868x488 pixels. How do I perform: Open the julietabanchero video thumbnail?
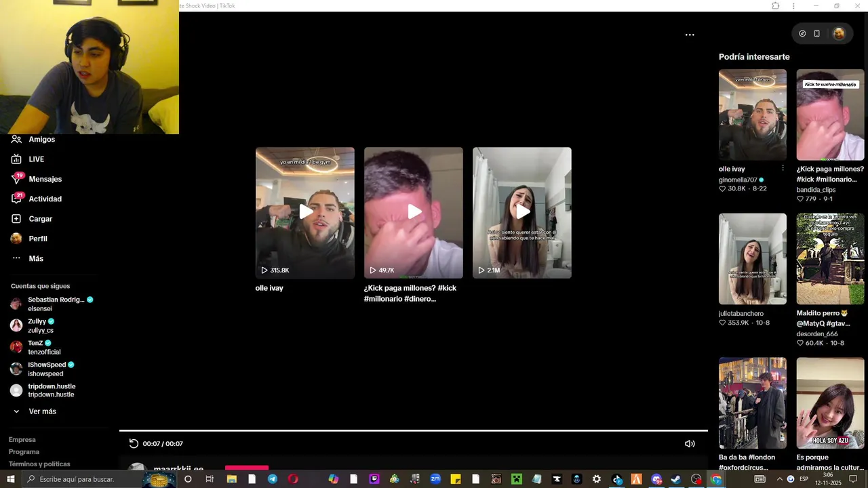point(753,259)
